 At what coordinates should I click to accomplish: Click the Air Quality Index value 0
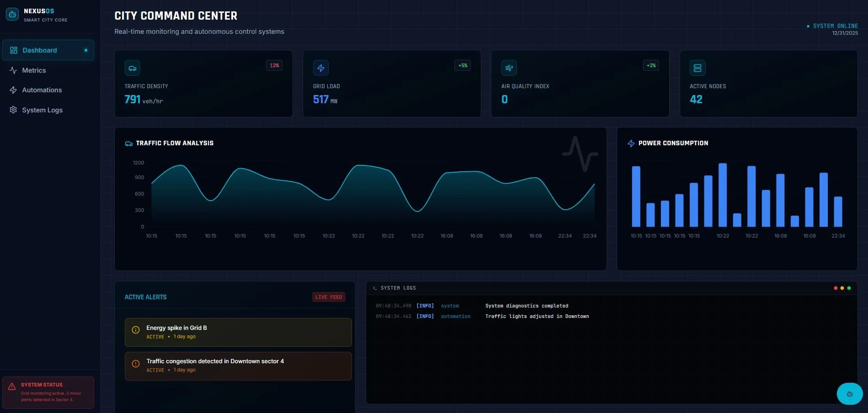pyautogui.click(x=505, y=100)
